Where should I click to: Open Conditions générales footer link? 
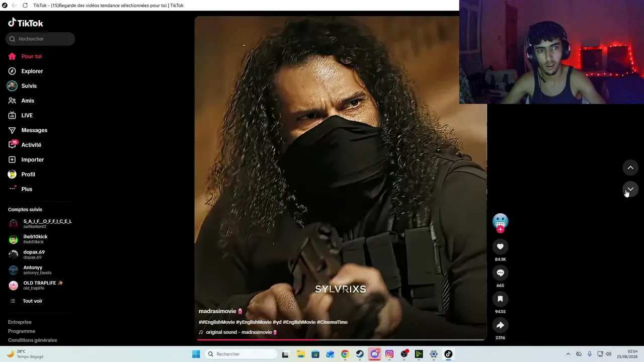point(33,340)
